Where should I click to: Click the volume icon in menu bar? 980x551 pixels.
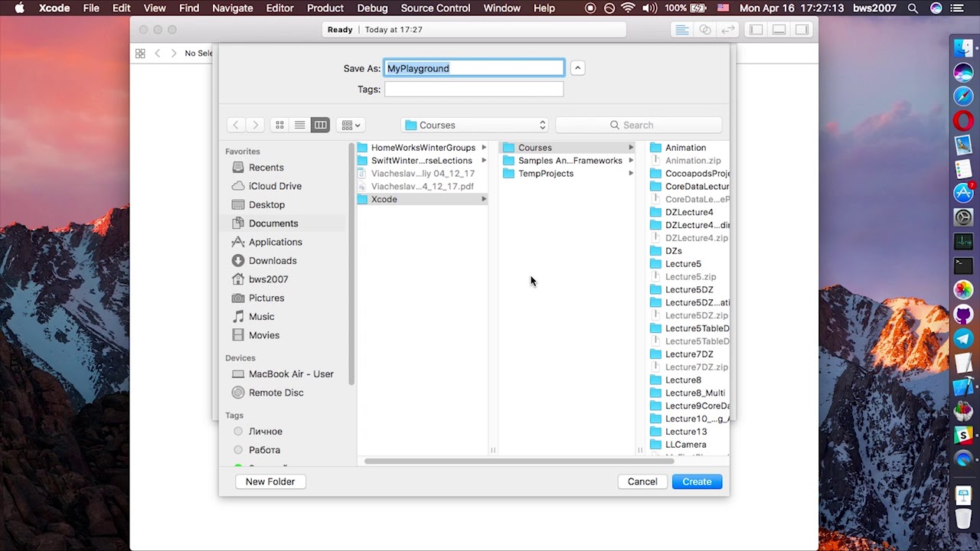(x=650, y=8)
